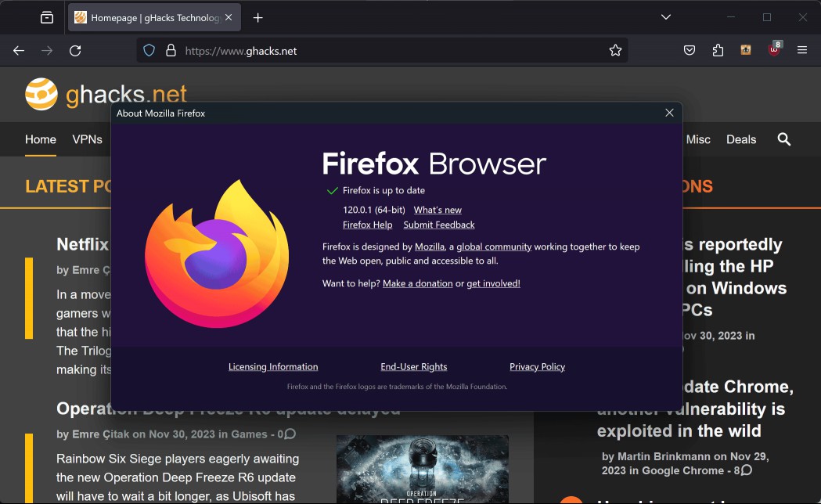Open the Deals menu item
Screen dimensions: 821x504
741,140
